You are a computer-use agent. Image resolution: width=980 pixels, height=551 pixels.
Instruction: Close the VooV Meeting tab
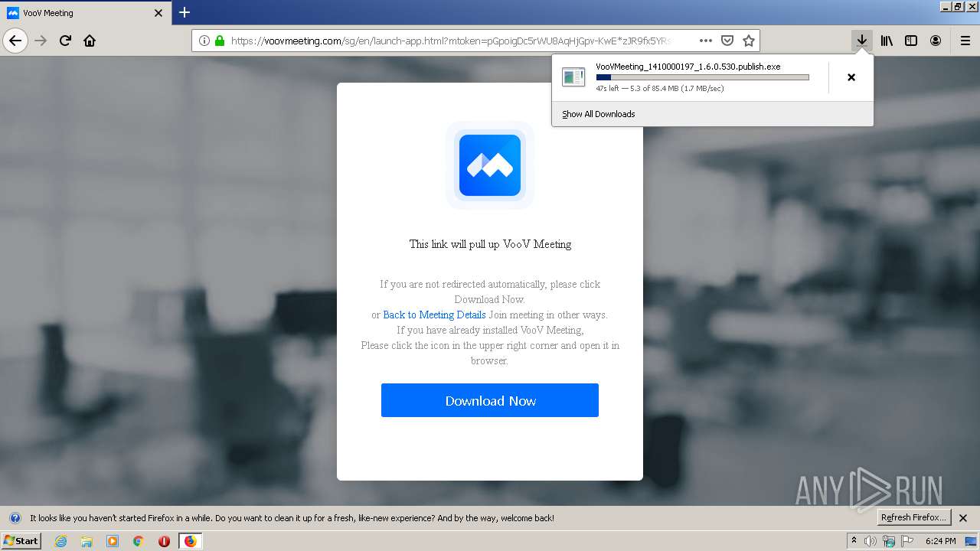click(158, 13)
